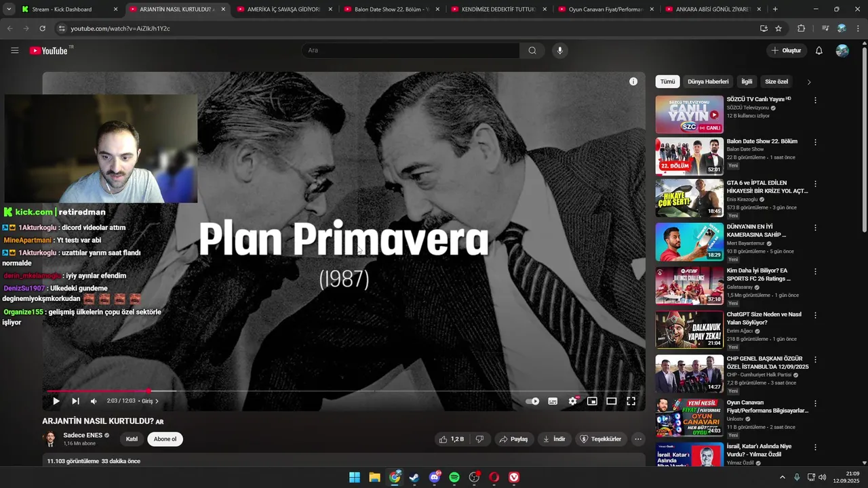Open Windows Start menu
868x488 pixels.
[355, 477]
